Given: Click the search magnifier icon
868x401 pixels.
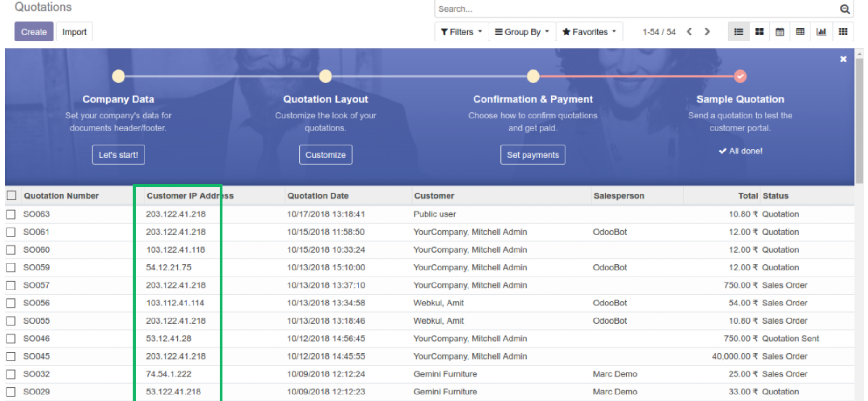Looking at the screenshot, I should click(845, 9).
